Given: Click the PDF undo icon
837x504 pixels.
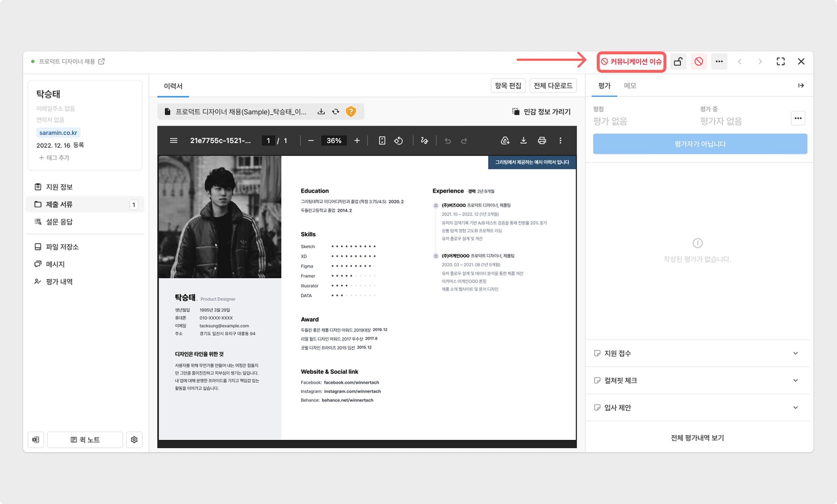Looking at the screenshot, I should pos(448,140).
